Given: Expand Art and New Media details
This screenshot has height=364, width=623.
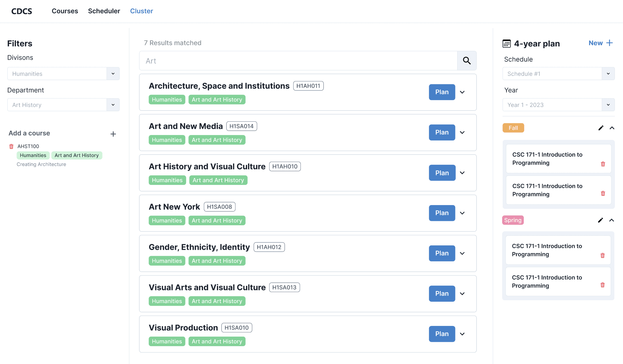Looking at the screenshot, I should pos(462,132).
